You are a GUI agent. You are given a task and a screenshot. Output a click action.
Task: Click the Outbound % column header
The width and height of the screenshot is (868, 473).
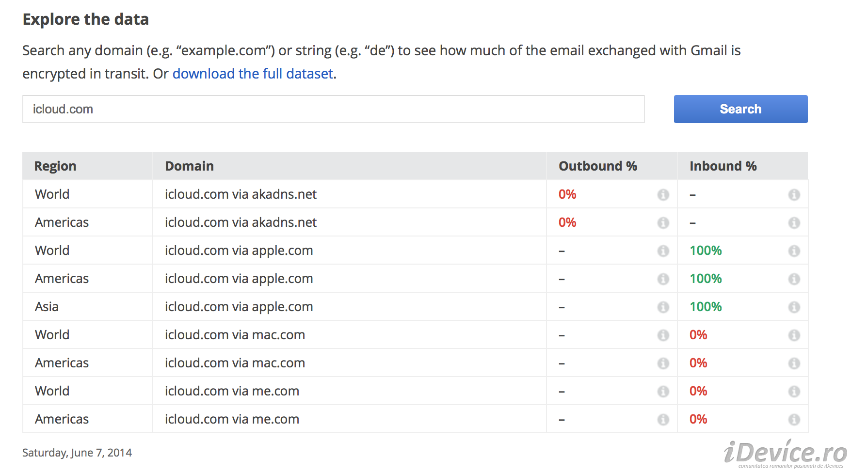point(597,166)
